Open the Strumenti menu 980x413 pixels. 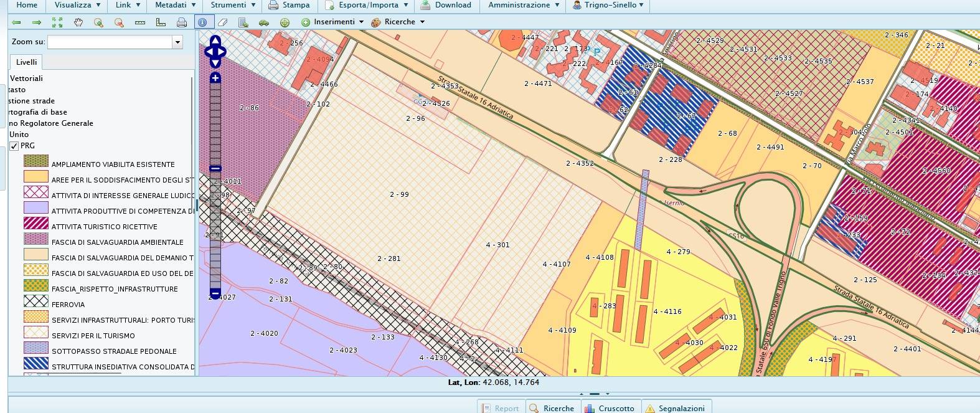[232, 5]
